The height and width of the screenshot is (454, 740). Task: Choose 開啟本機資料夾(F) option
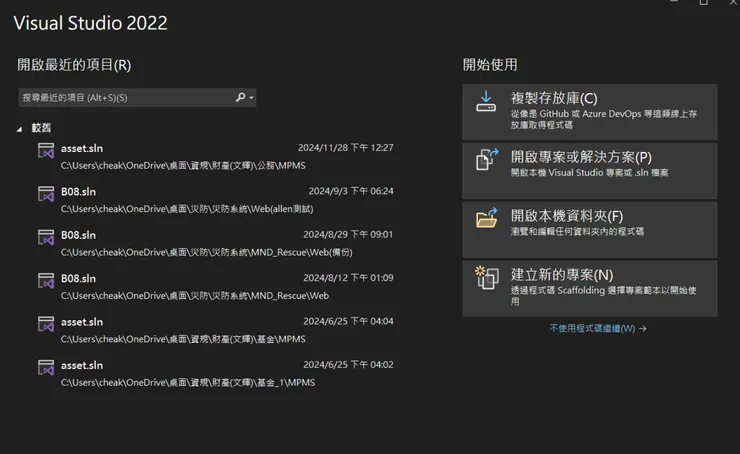coord(589,230)
